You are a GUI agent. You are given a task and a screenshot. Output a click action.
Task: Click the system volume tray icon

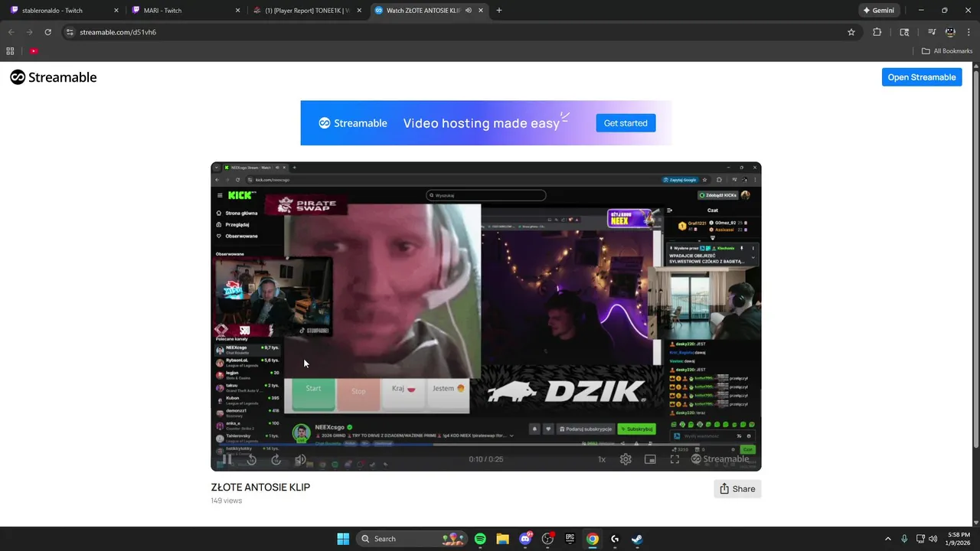[x=933, y=539]
